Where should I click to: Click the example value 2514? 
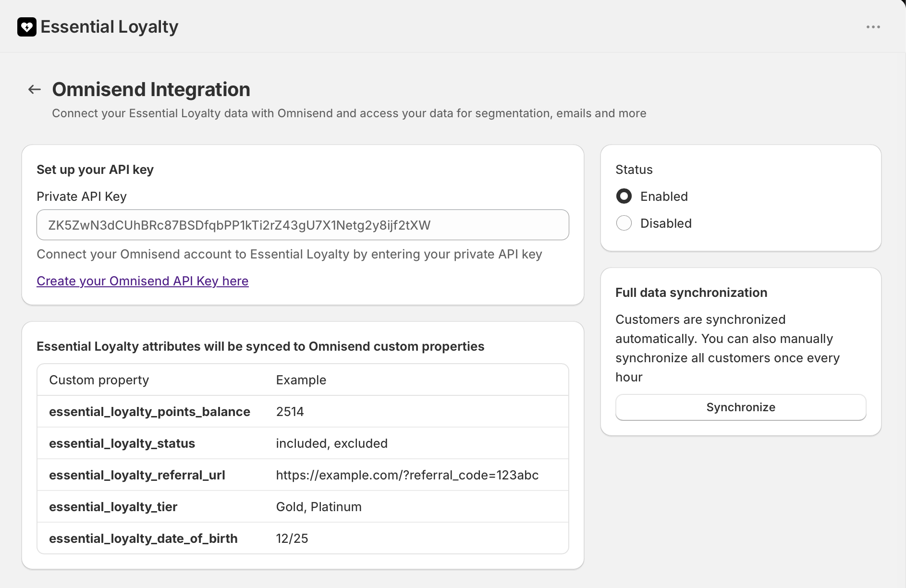pos(290,412)
